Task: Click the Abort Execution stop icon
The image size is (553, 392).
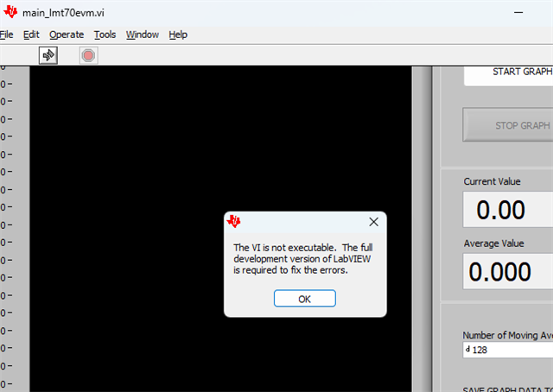Action: (88, 55)
